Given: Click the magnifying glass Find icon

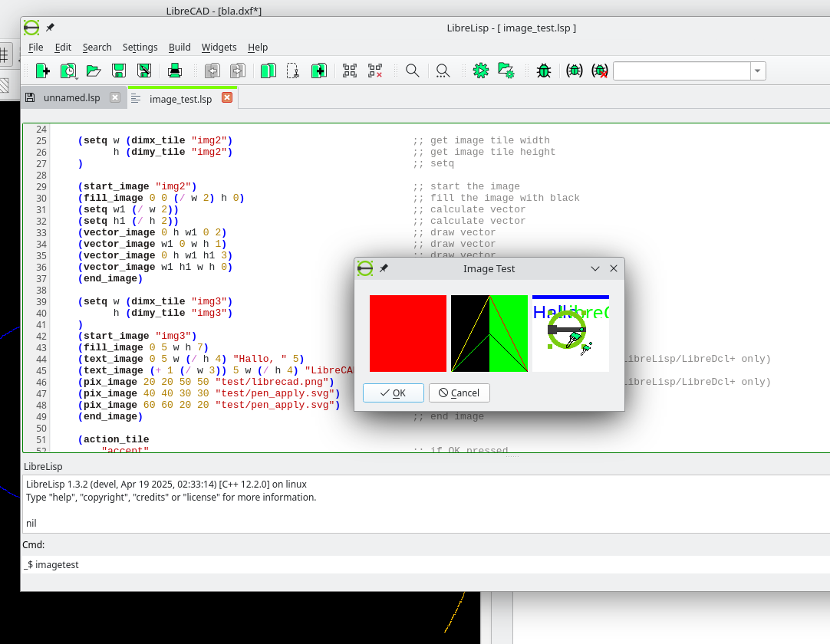Looking at the screenshot, I should [x=412, y=71].
